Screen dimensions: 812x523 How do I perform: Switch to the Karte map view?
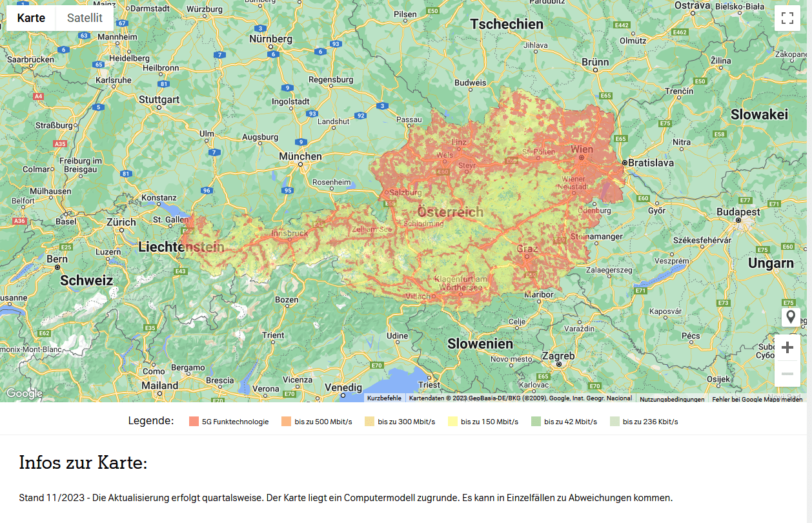(x=31, y=18)
